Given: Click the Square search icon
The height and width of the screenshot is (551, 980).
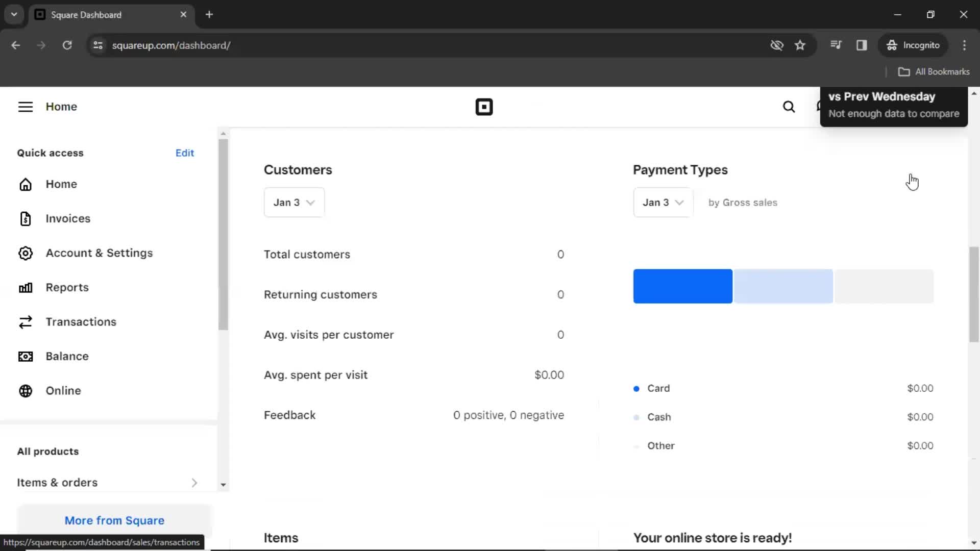Looking at the screenshot, I should point(789,107).
